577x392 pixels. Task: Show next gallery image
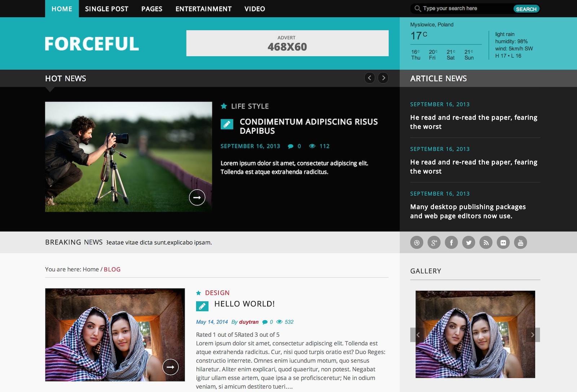click(x=533, y=335)
